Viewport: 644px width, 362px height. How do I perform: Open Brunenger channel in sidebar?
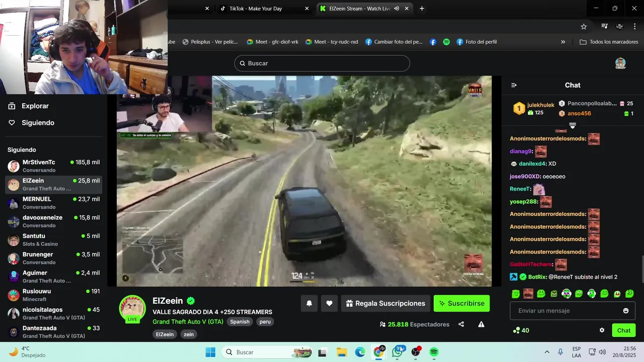click(54, 258)
